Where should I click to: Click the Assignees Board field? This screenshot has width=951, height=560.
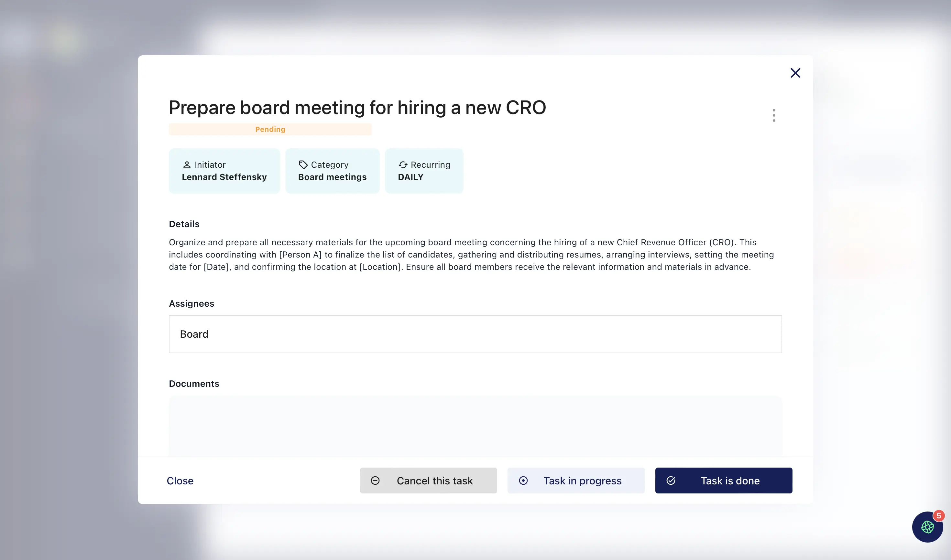(475, 334)
